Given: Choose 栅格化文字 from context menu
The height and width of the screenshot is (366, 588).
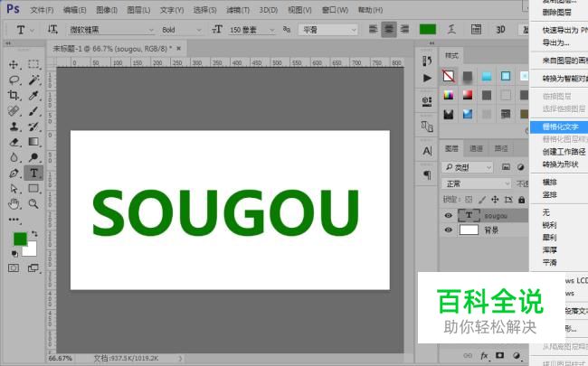Looking at the screenshot, I should [559, 127].
